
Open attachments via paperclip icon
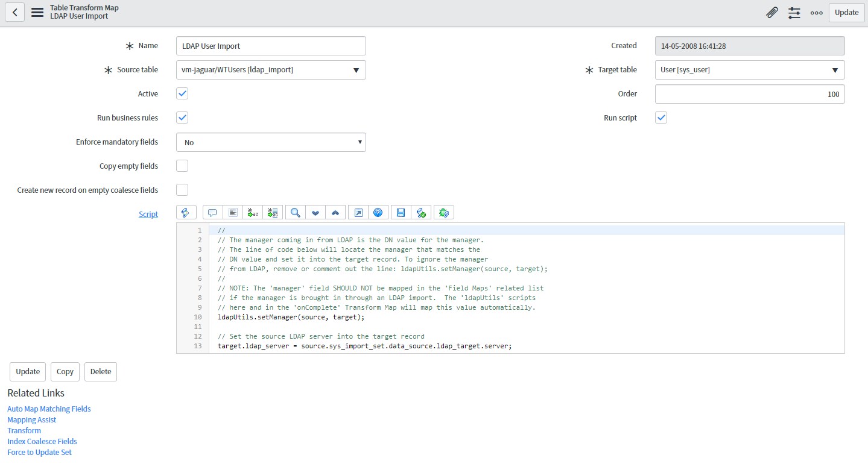pos(772,12)
